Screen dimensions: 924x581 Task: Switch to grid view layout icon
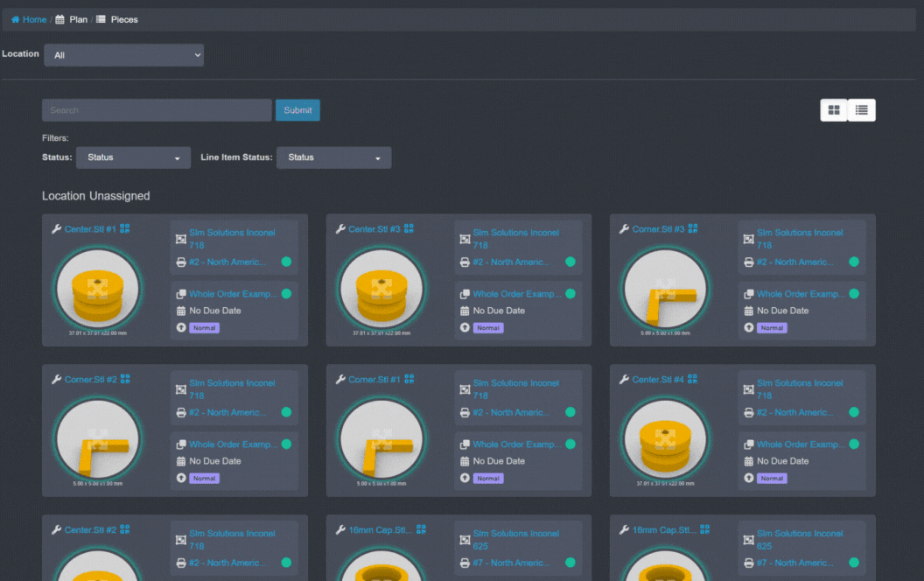[834, 110]
